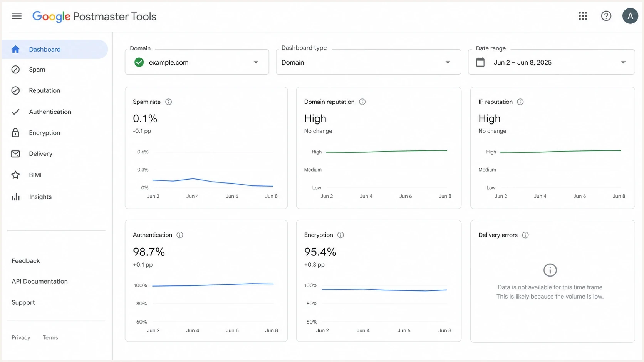
Task: Click High value under Domain reputation
Action: coord(315,118)
